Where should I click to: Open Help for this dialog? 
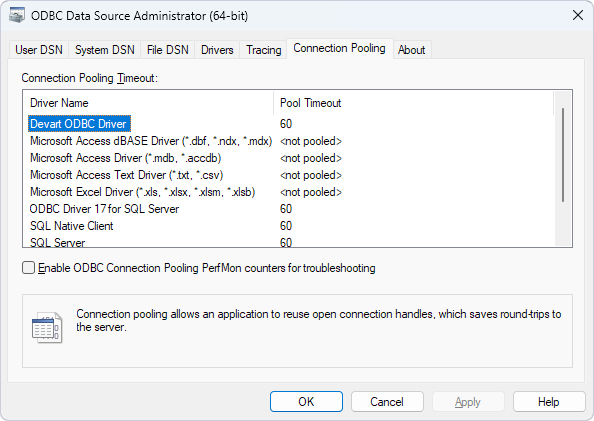549,401
